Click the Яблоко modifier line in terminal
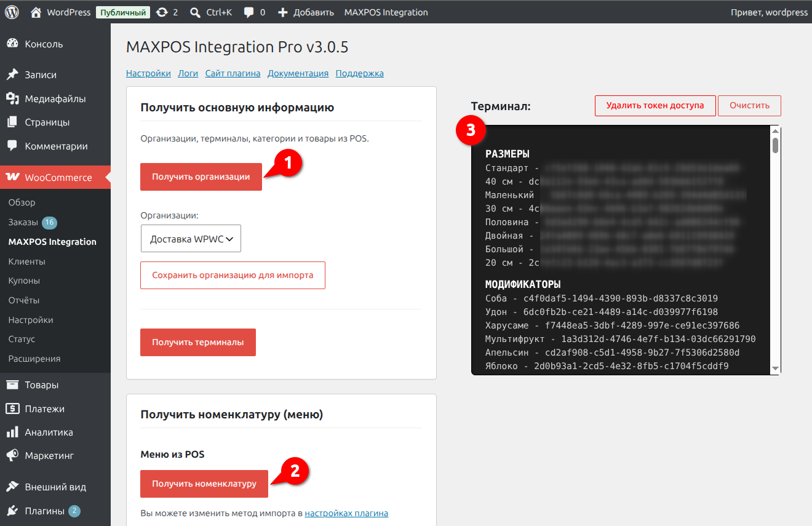This screenshot has height=526, width=812. click(x=607, y=366)
